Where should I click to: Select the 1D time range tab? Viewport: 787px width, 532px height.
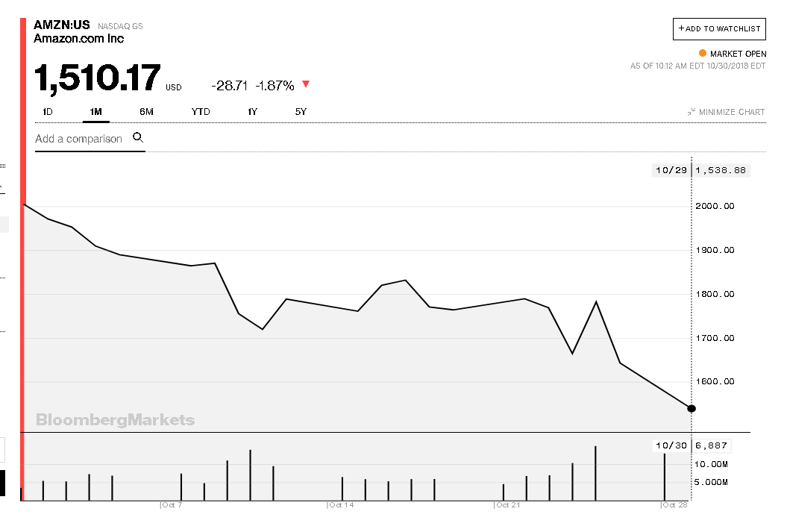tap(48, 112)
